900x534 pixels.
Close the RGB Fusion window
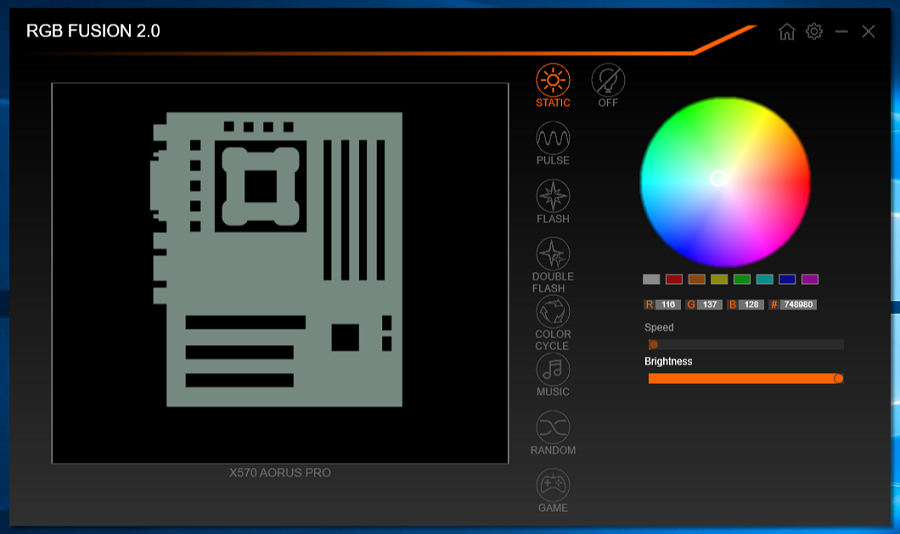click(x=868, y=31)
